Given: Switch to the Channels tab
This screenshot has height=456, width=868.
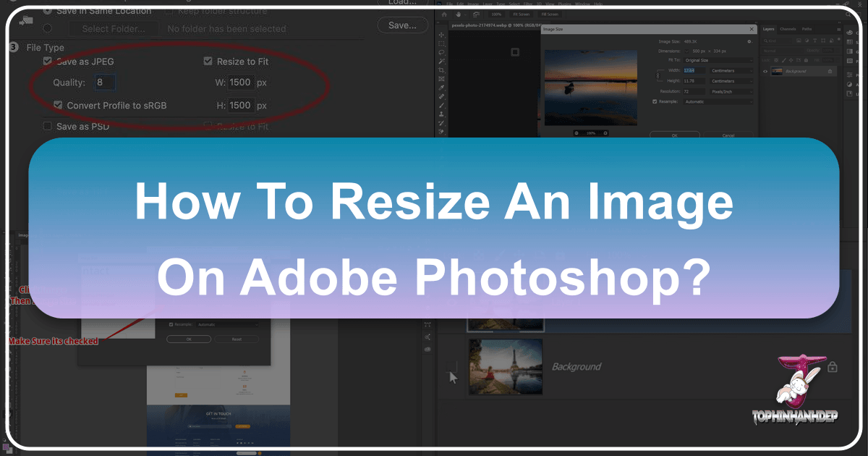Looking at the screenshot, I should [788, 29].
